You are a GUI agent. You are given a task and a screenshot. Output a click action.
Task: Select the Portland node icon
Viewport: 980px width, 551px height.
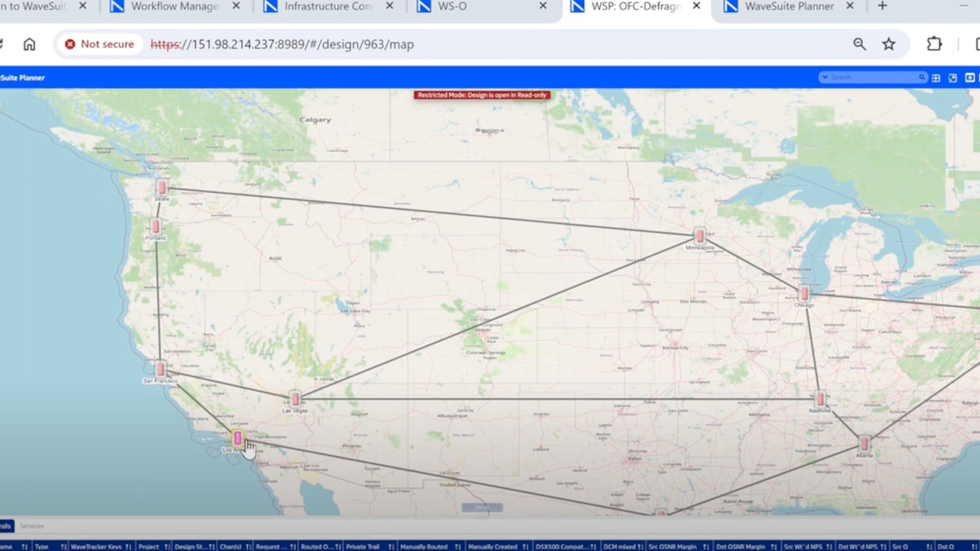pyautogui.click(x=155, y=227)
